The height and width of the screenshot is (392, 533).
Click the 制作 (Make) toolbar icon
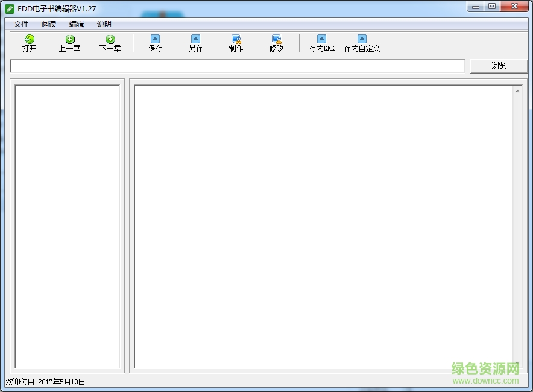coord(236,43)
